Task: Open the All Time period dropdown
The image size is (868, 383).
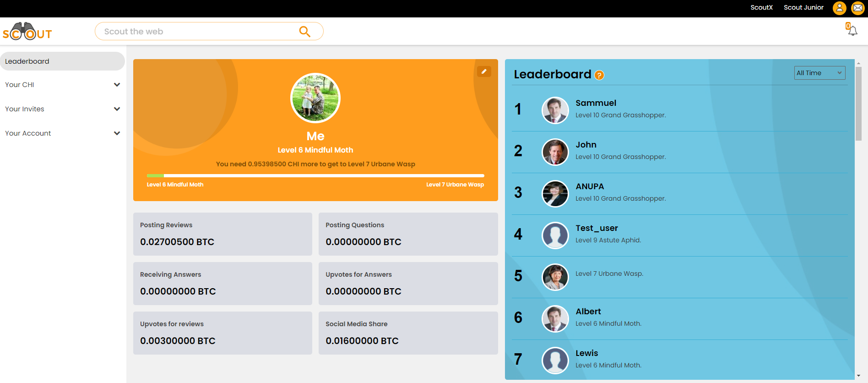Action: click(x=819, y=73)
